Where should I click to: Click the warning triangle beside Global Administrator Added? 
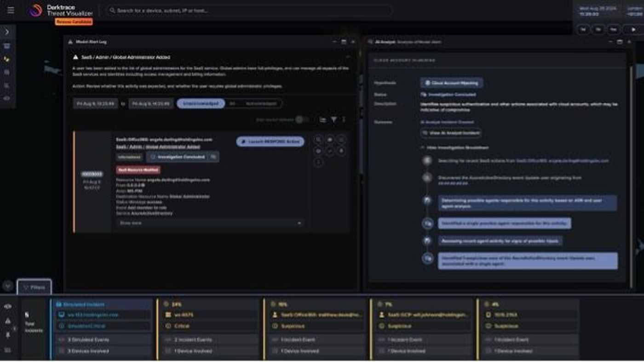[x=75, y=57]
